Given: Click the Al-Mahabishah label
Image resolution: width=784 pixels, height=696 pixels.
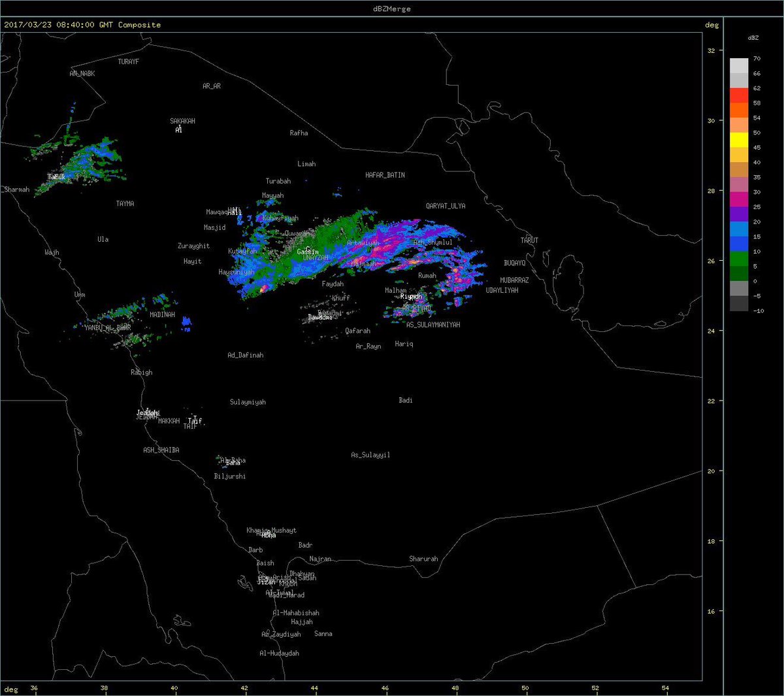Looking at the screenshot, I should point(296,614).
